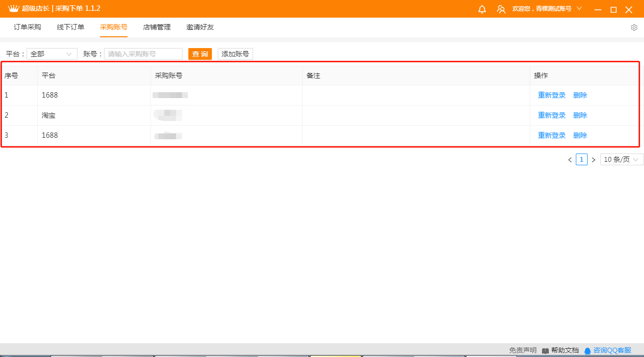The width and height of the screenshot is (644, 357).
Task: Focus the 采购账号 search input field
Action: [143, 54]
